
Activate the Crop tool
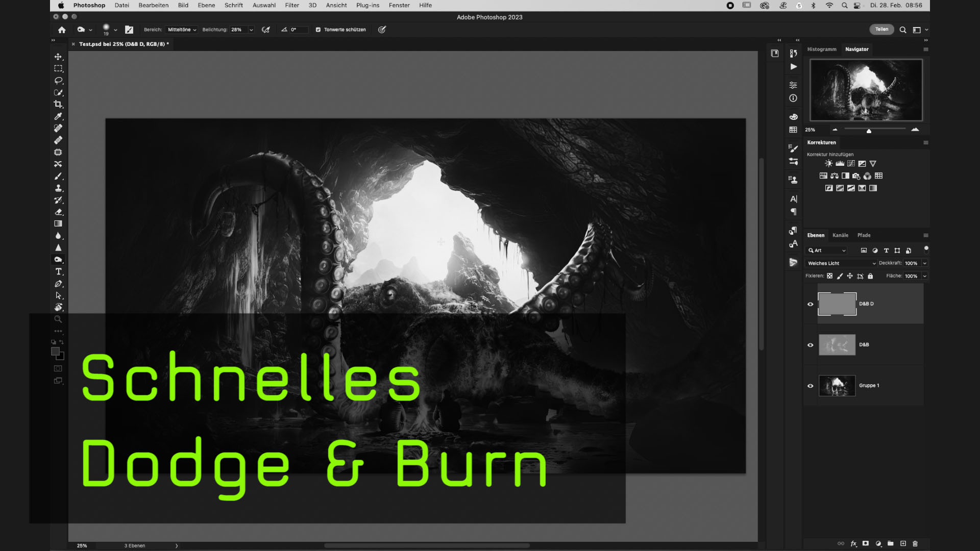tap(58, 104)
